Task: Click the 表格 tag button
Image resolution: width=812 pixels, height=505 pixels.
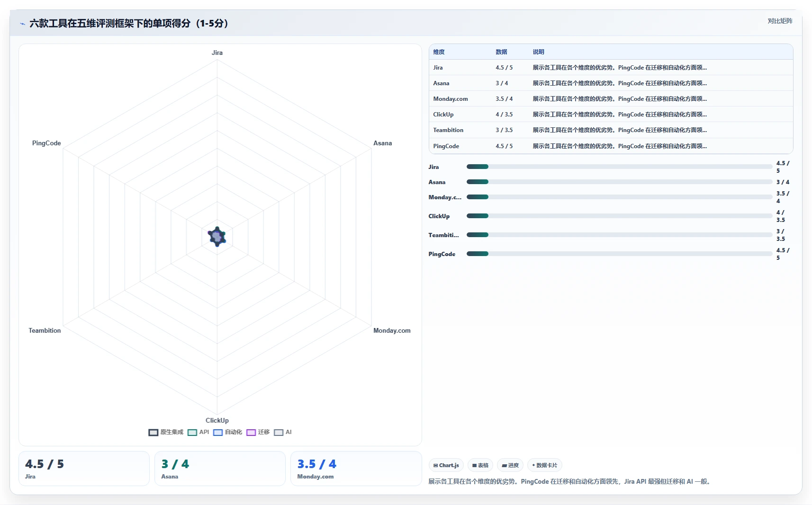Action: 480,465
